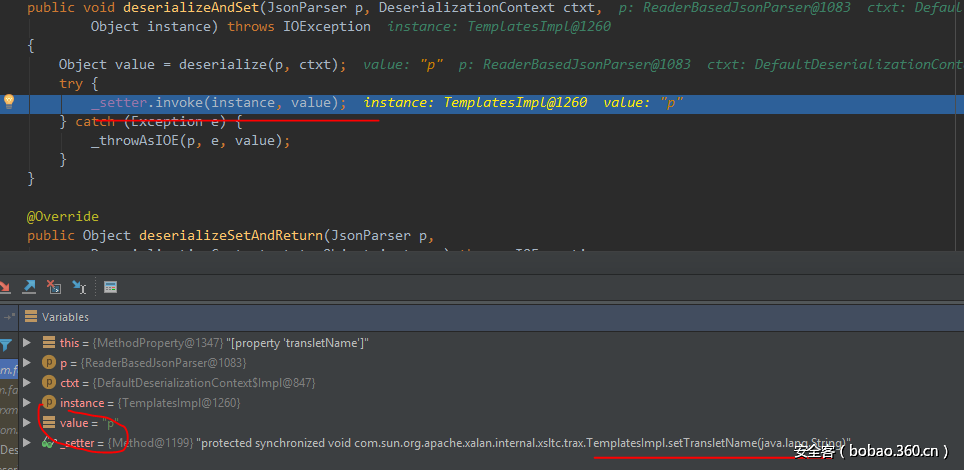Click the lightbulb intention icon in gutter

point(9,101)
